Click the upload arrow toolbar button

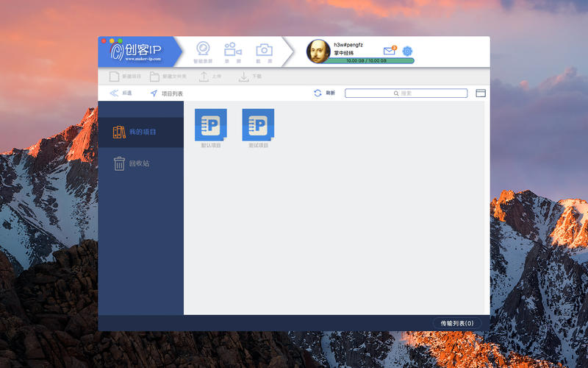point(209,77)
